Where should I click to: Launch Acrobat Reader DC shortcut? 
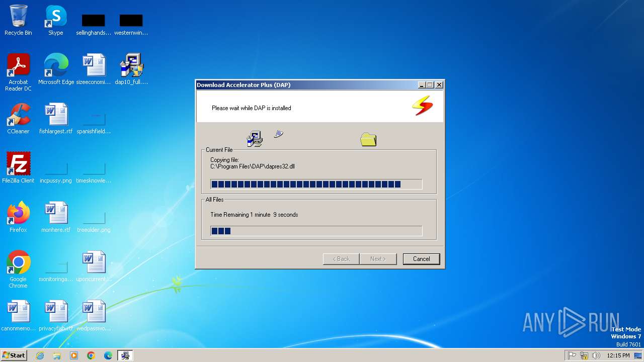(18, 72)
